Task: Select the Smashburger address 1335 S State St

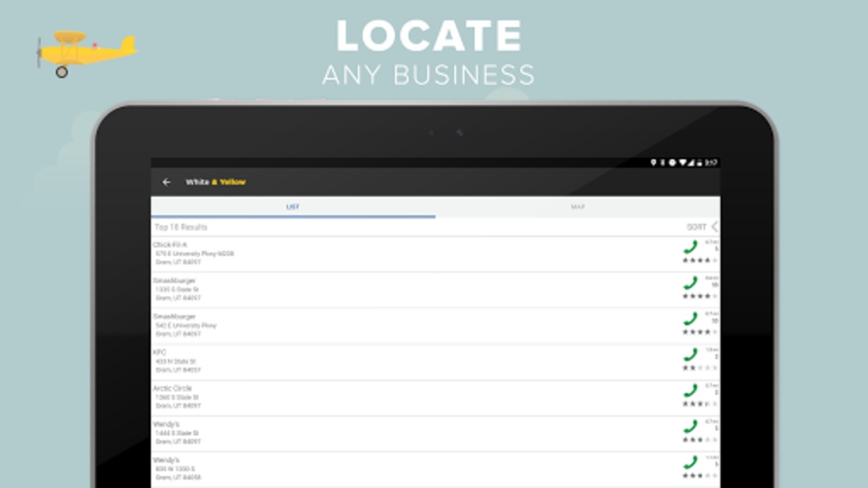Action: coord(177,290)
